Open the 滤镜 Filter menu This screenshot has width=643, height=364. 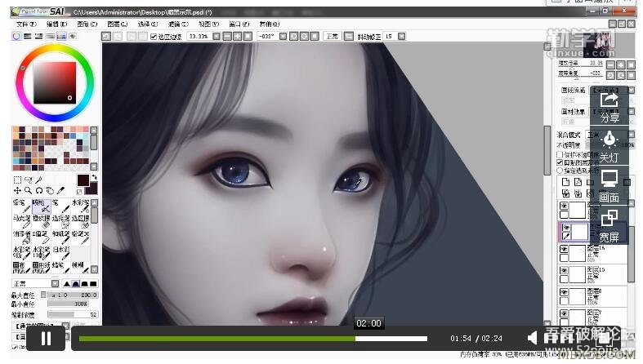tap(178, 24)
